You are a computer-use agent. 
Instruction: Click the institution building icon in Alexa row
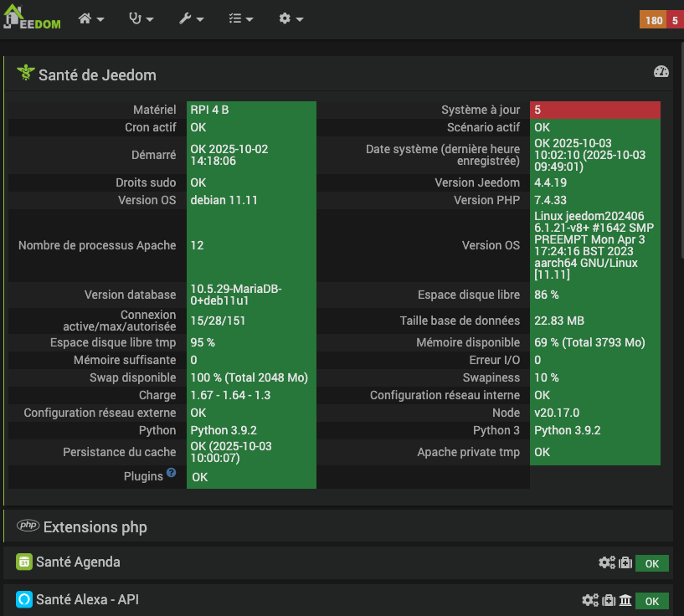point(625,600)
